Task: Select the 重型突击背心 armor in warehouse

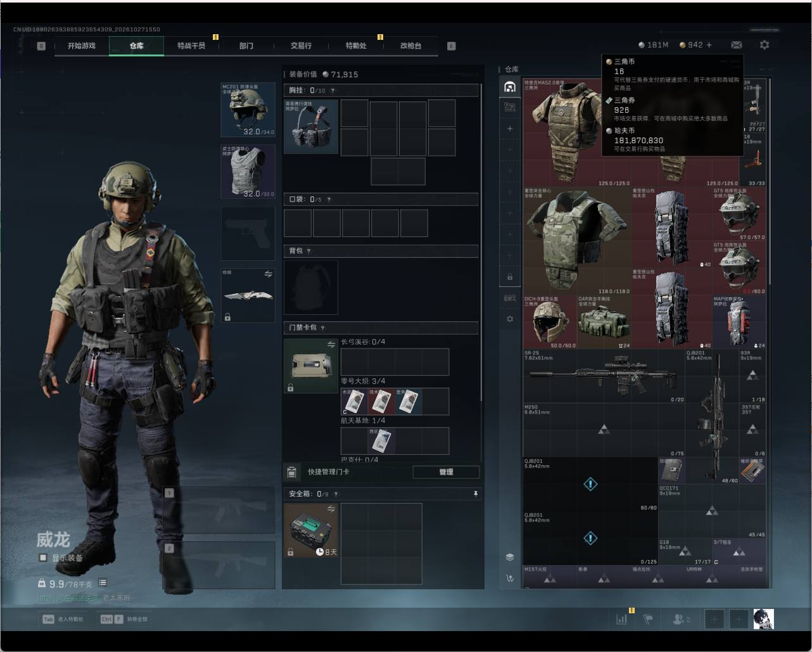Action: tap(577, 240)
